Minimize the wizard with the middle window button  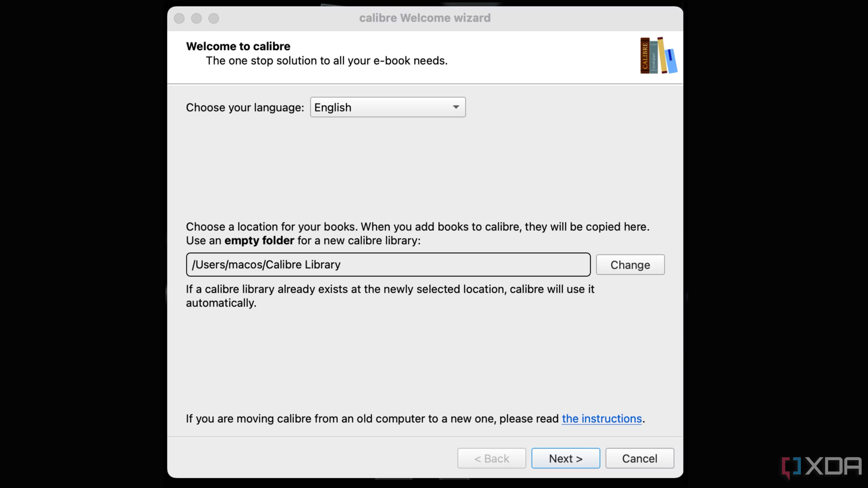(x=196, y=18)
